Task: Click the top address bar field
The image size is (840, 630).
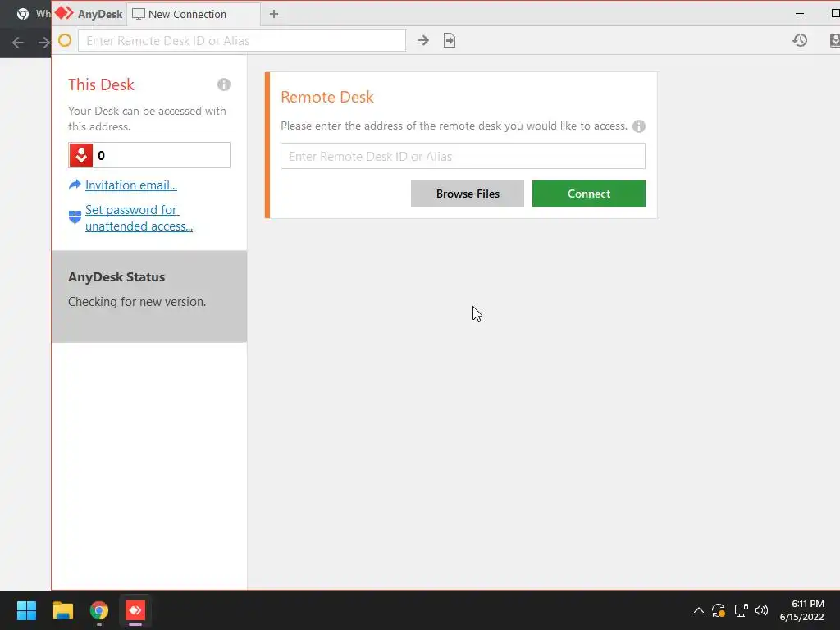Action: [x=242, y=41]
